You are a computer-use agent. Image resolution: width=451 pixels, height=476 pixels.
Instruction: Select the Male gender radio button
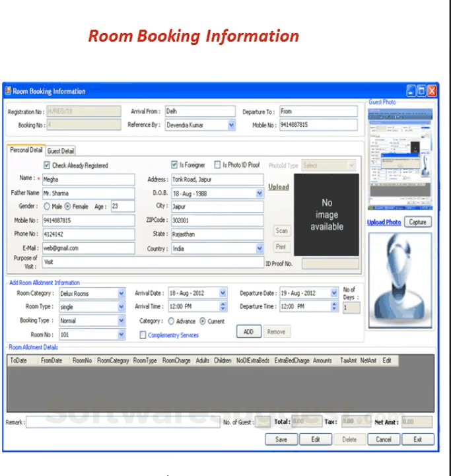click(47, 207)
